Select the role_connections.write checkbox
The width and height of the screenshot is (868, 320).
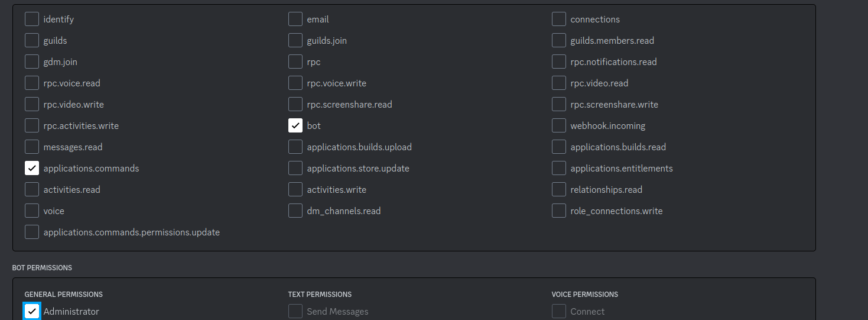tap(559, 211)
